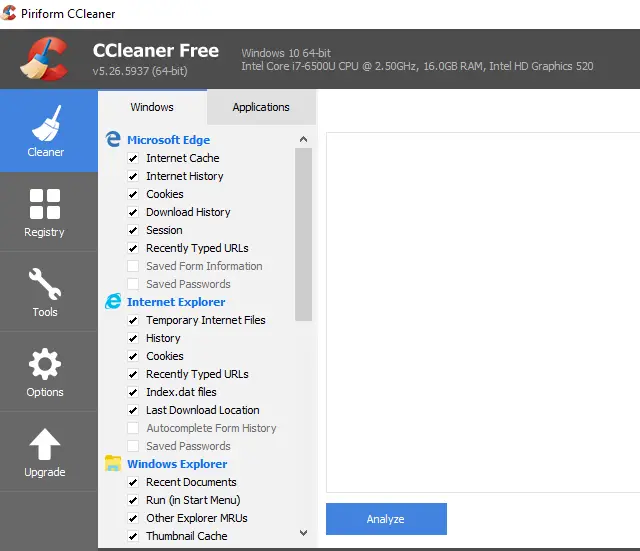Click the Microsoft Edge section icon
640x551 pixels.
coord(113,139)
